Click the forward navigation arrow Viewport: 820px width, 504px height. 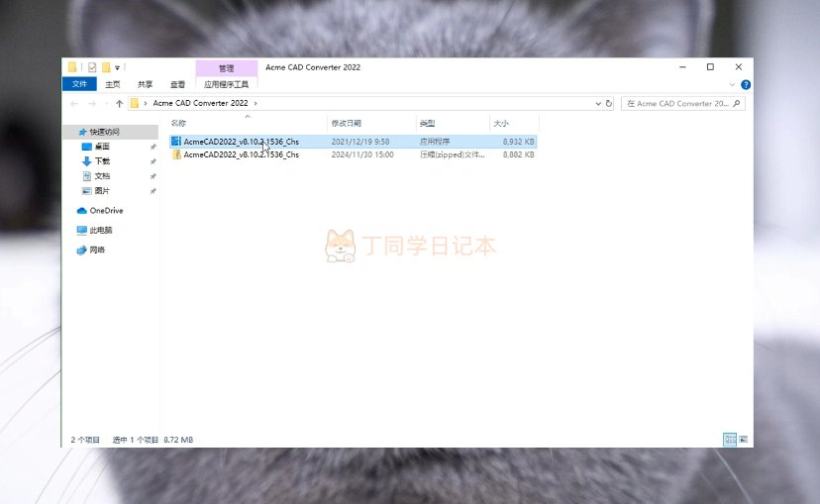pos(92,104)
